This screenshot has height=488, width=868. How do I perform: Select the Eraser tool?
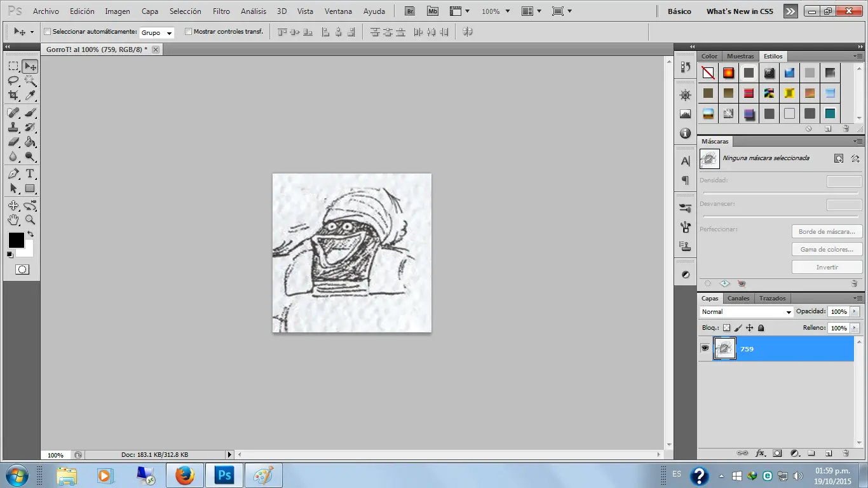click(13, 142)
